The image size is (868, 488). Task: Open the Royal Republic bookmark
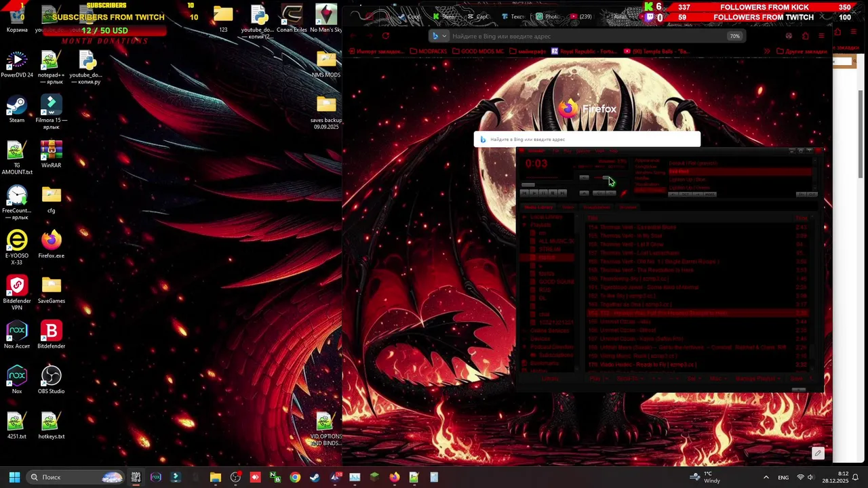pyautogui.click(x=585, y=51)
